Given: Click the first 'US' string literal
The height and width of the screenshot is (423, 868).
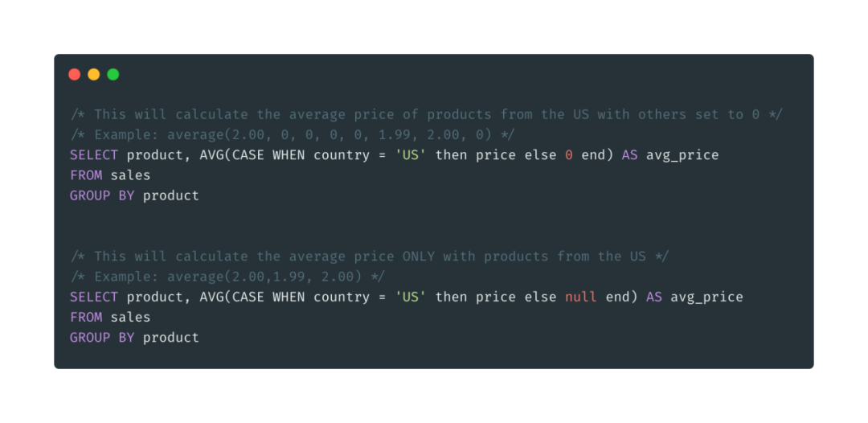Looking at the screenshot, I should coord(411,155).
